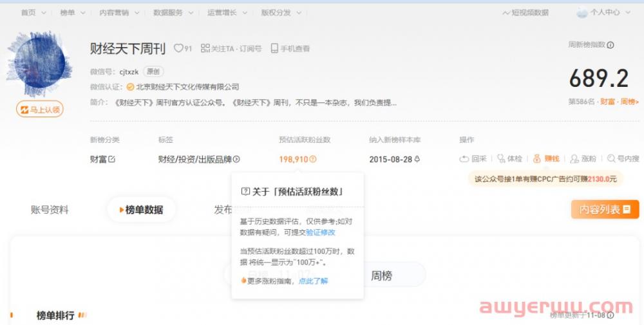Click the 2130.0元 ad earnings notice
The height and width of the screenshot is (325, 644).
[x=545, y=180]
